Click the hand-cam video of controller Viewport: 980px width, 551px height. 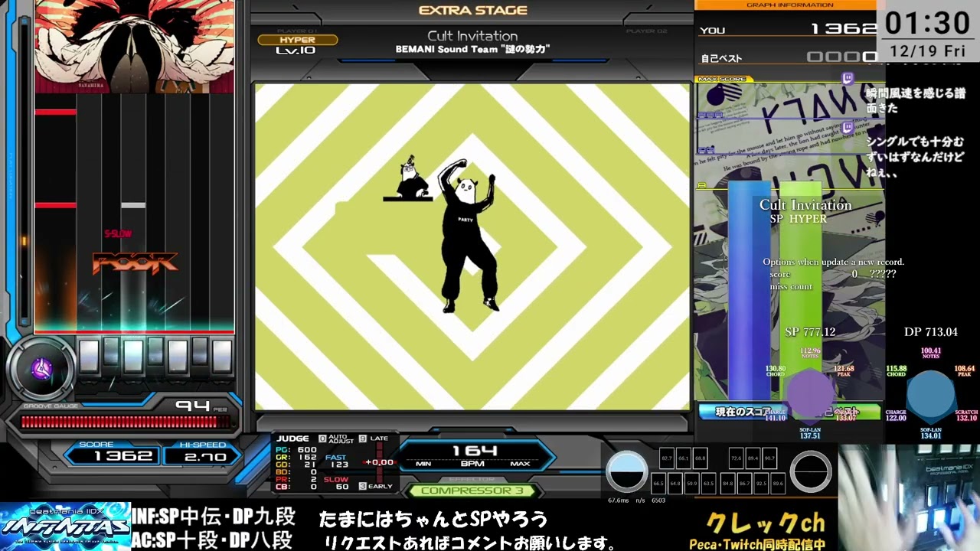click(x=909, y=497)
